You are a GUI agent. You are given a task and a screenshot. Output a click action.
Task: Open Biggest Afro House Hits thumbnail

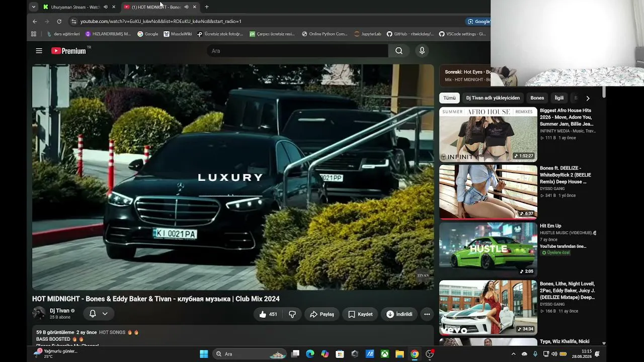[488, 134]
